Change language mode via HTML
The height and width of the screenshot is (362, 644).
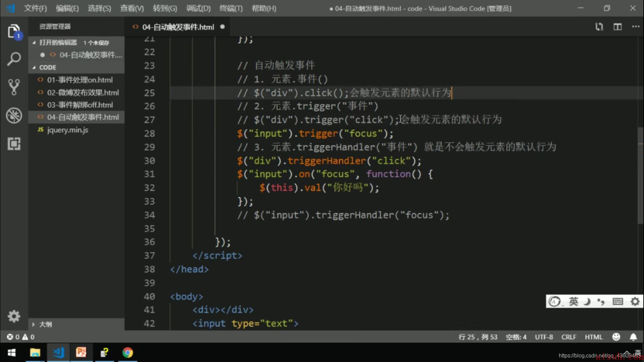(594, 337)
